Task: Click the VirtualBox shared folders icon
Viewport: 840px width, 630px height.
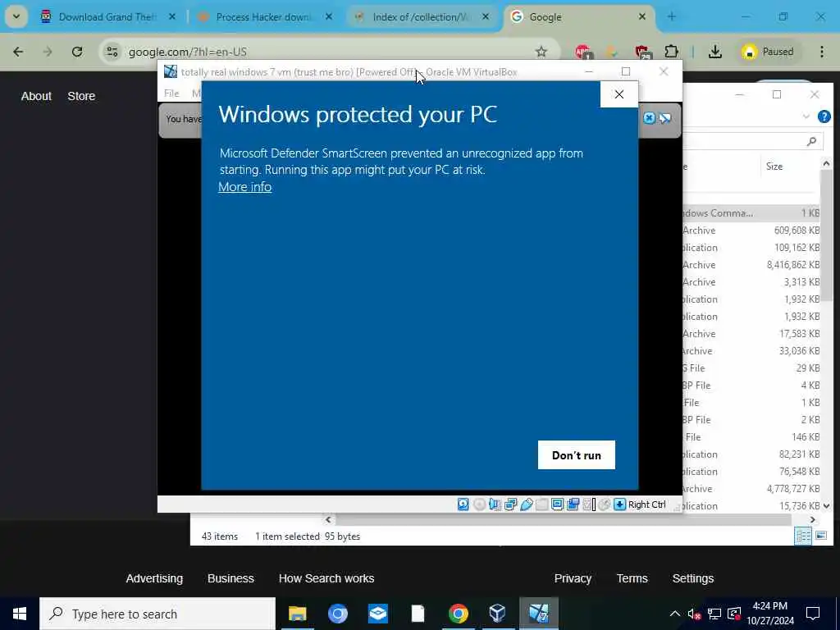Action: pyautogui.click(x=541, y=504)
